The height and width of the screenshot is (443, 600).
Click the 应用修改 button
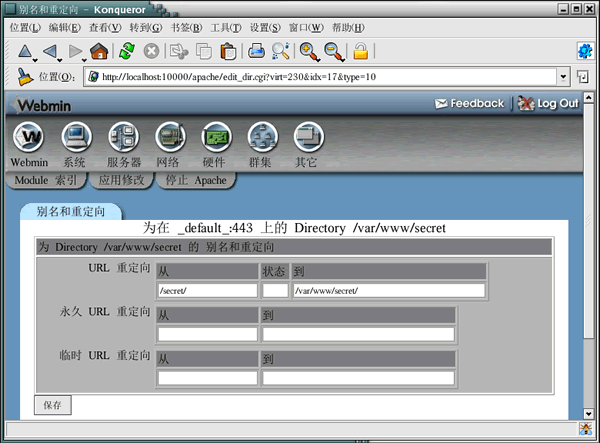[121, 180]
